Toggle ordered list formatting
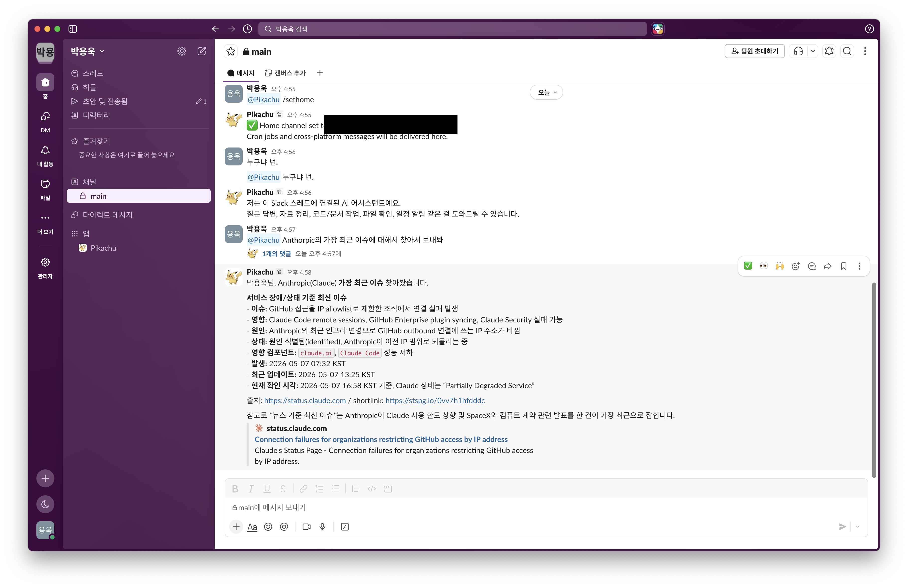The height and width of the screenshot is (588, 908). click(x=320, y=489)
